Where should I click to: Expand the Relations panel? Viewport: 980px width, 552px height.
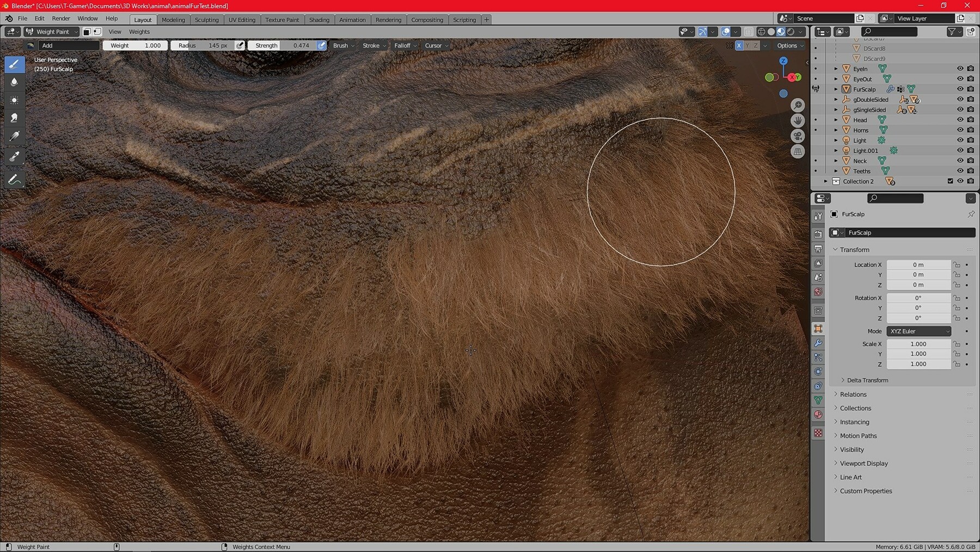(x=853, y=395)
